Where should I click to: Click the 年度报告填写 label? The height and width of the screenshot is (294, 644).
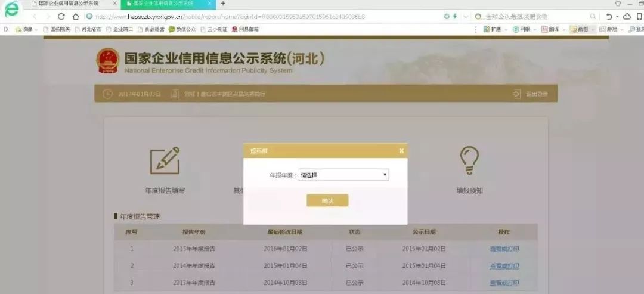(x=165, y=191)
